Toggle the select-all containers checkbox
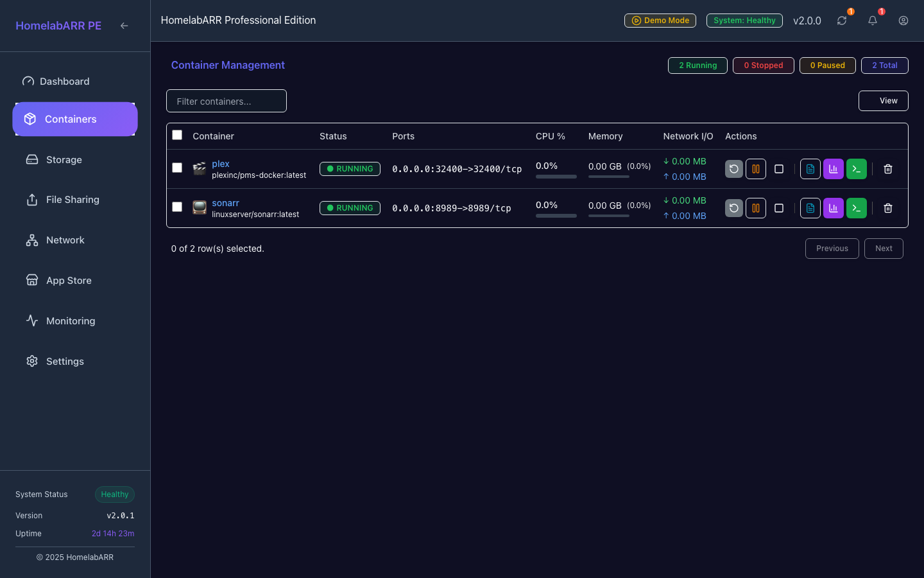This screenshot has width=924, height=578. (x=177, y=135)
